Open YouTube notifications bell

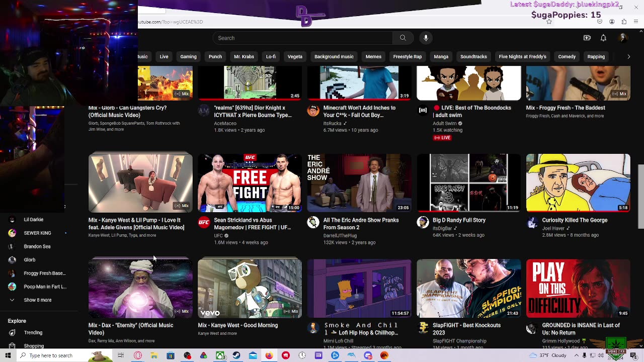603,38
